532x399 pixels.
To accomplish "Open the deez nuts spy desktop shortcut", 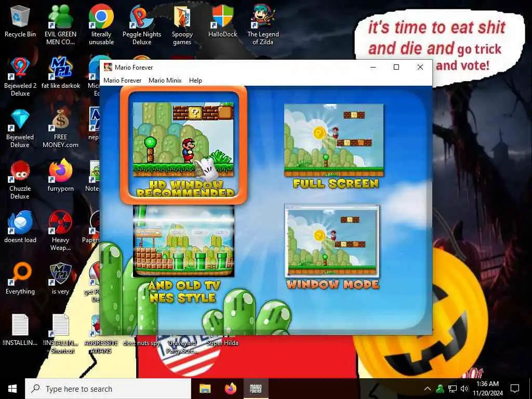I will (x=141, y=343).
